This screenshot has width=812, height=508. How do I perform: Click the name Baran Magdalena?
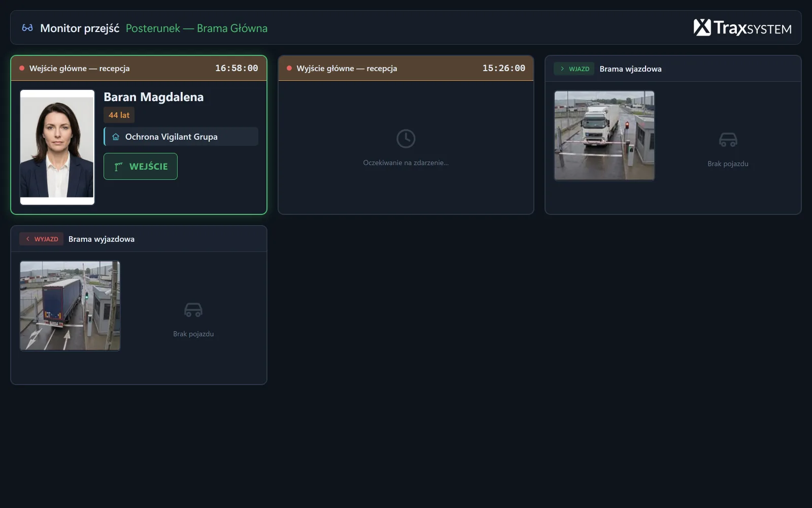tap(154, 97)
